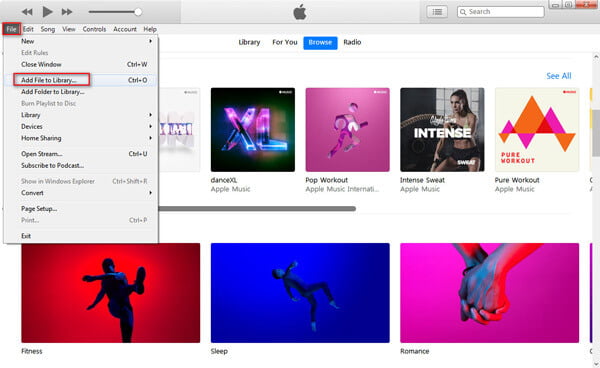Viewport: 600px width, 368px height.
Task: Open the Edit menu
Action: click(x=28, y=29)
